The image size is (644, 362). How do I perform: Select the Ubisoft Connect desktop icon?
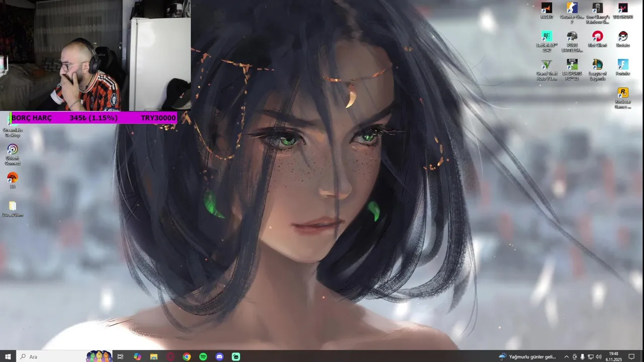(x=13, y=155)
